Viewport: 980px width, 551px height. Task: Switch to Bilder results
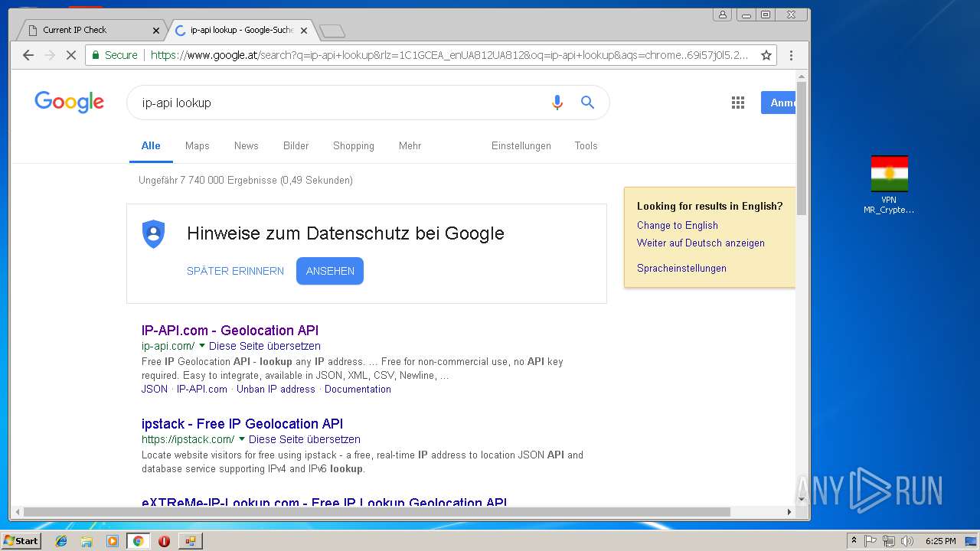click(x=296, y=145)
